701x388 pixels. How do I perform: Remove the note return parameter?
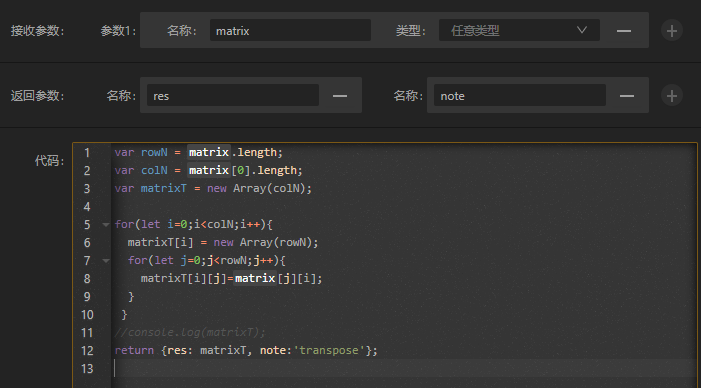tap(627, 96)
